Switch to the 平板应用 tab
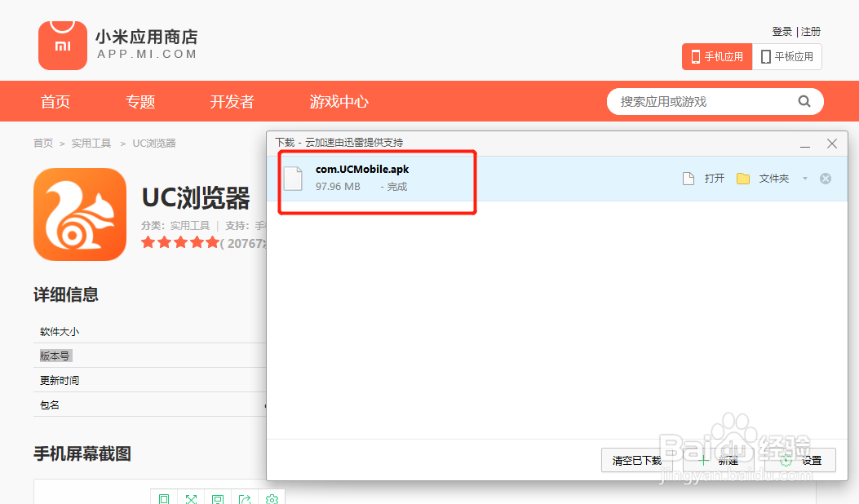Viewport: 859px width, 504px height. pyautogui.click(x=787, y=56)
